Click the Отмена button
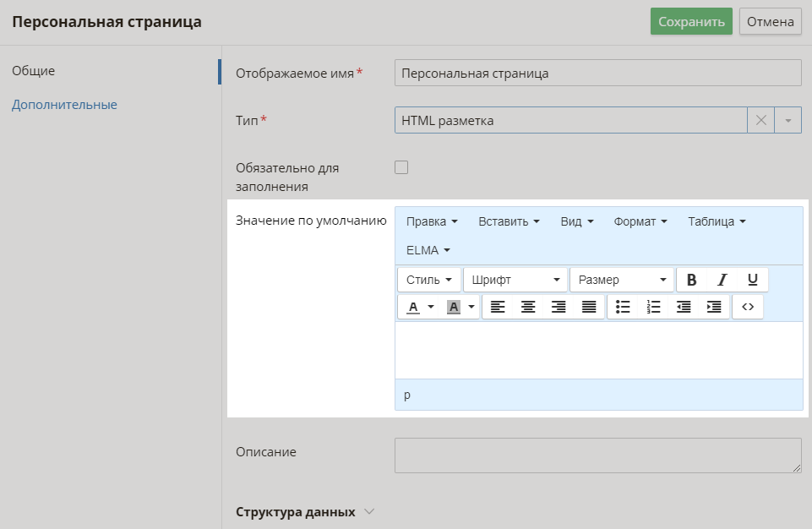 (770, 21)
